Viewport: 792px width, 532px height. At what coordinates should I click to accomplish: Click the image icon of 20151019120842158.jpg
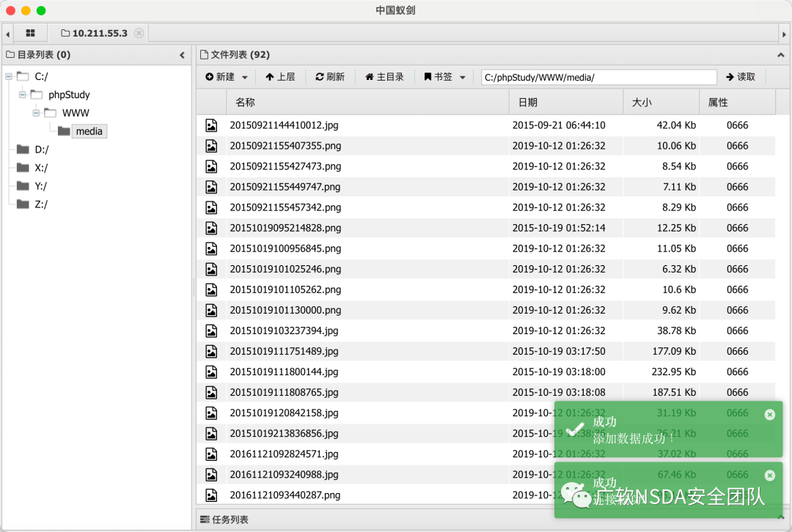211,413
